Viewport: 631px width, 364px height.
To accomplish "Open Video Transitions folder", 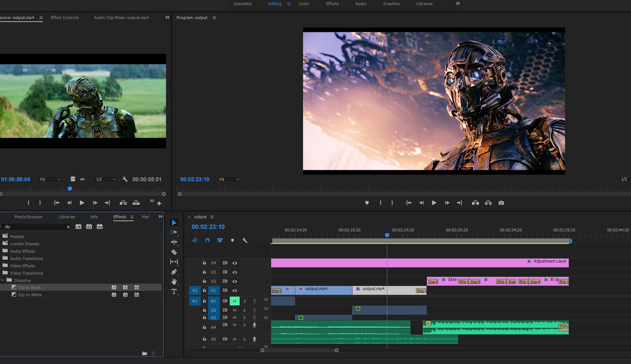I will pyautogui.click(x=26, y=273).
